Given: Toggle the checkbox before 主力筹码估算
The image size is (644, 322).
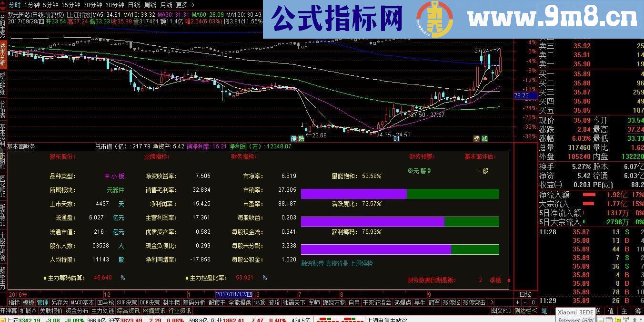Looking at the screenshot, I should [45, 278].
